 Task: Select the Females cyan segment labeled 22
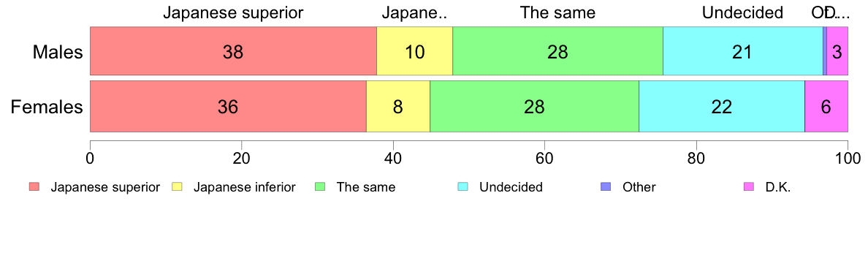tap(722, 106)
